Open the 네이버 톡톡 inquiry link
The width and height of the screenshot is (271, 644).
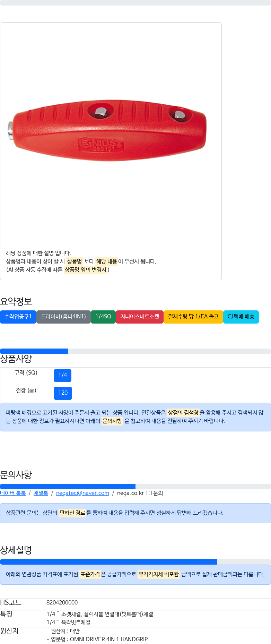[13, 493]
